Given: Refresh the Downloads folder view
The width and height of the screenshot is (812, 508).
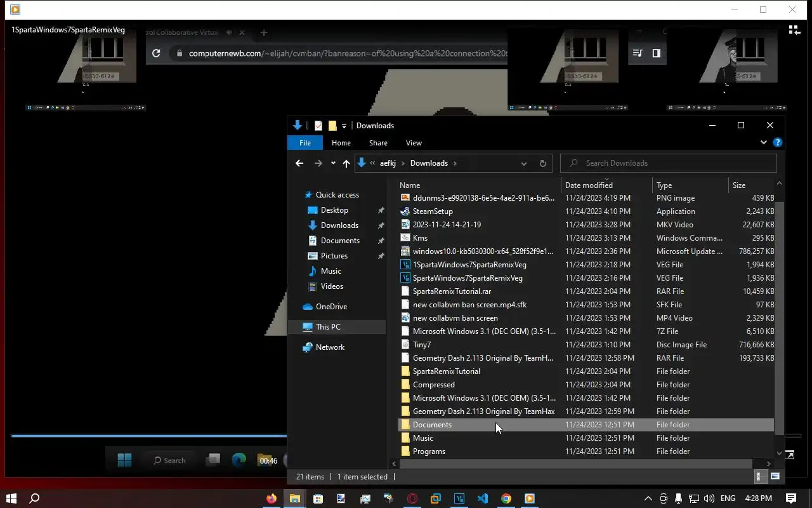Looking at the screenshot, I should pos(542,163).
